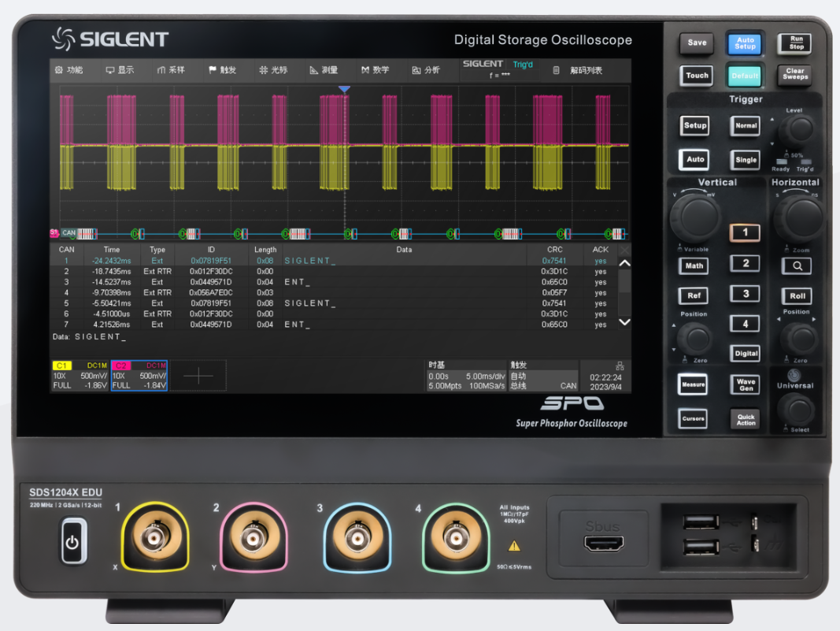
Task: Open the 分析 (Analysis) menu
Action: (426, 70)
